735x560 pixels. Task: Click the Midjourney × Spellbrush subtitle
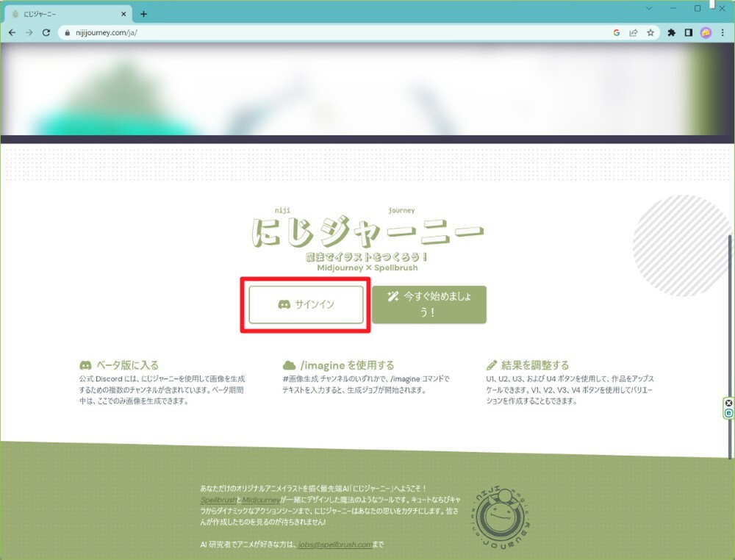(367, 268)
